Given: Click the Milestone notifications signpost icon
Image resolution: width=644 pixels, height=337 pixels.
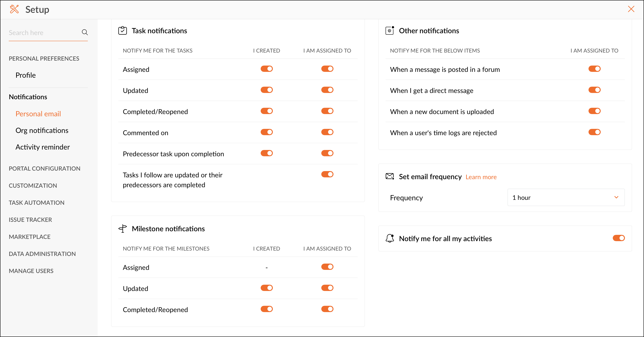Looking at the screenshot, I should (123, 229).
